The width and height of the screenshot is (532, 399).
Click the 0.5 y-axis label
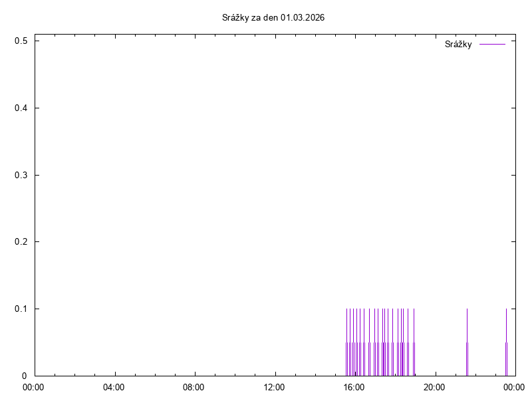coord(21,41)
